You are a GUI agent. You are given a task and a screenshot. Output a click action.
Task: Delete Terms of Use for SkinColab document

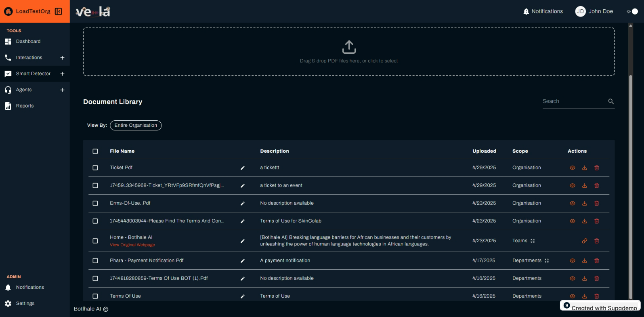click(597, 221)
